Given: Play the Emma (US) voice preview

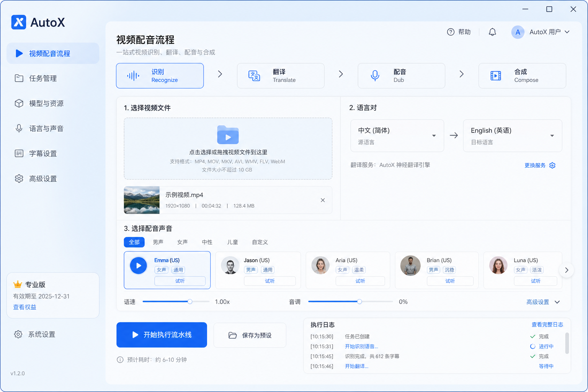Looking at the screenshot, I should click(139, 265).
